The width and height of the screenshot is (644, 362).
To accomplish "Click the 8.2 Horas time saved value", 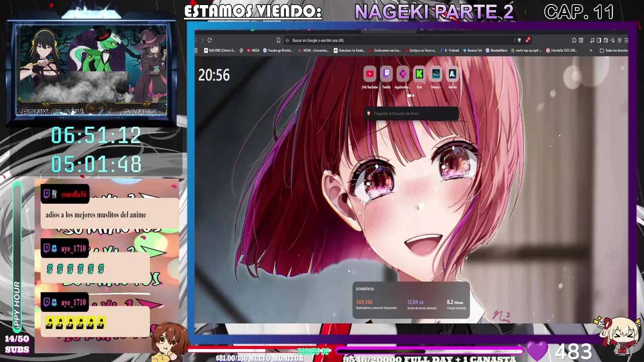I will pos(455,302).
